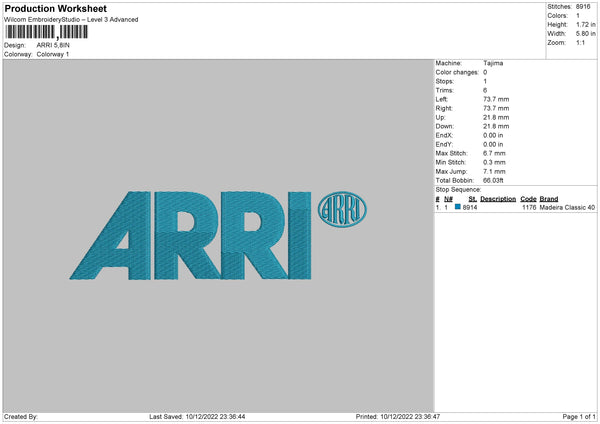
Task: Select the teal thread color swatch
Action: coord(458,207)
